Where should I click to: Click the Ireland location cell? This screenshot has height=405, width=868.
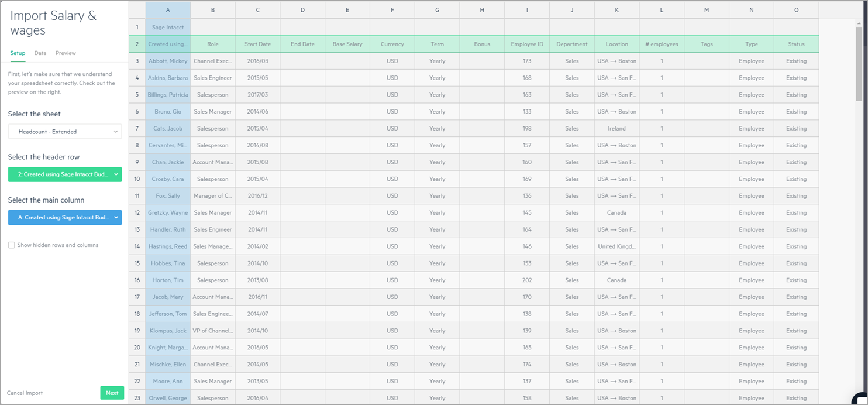click(616, 128)
